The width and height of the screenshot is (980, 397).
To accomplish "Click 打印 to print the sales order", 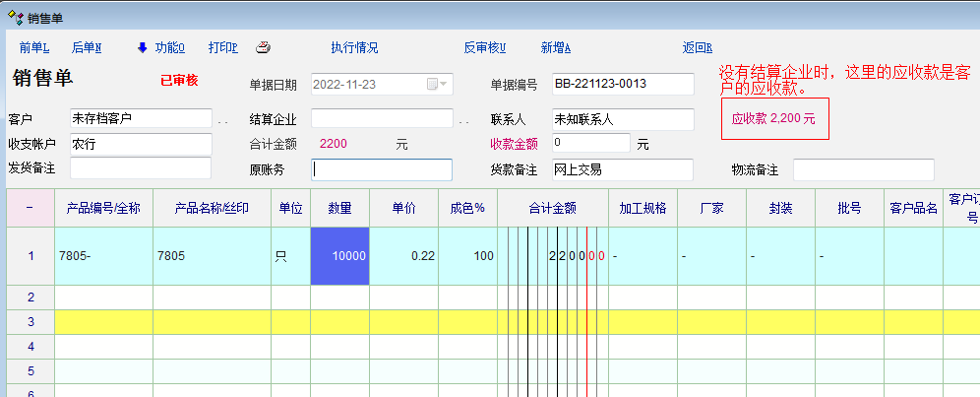I will [223, 47].
